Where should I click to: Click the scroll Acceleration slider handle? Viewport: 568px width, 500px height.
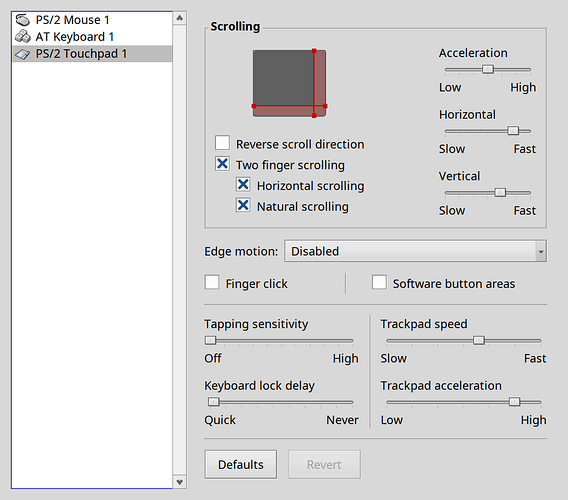click(488, 69)
